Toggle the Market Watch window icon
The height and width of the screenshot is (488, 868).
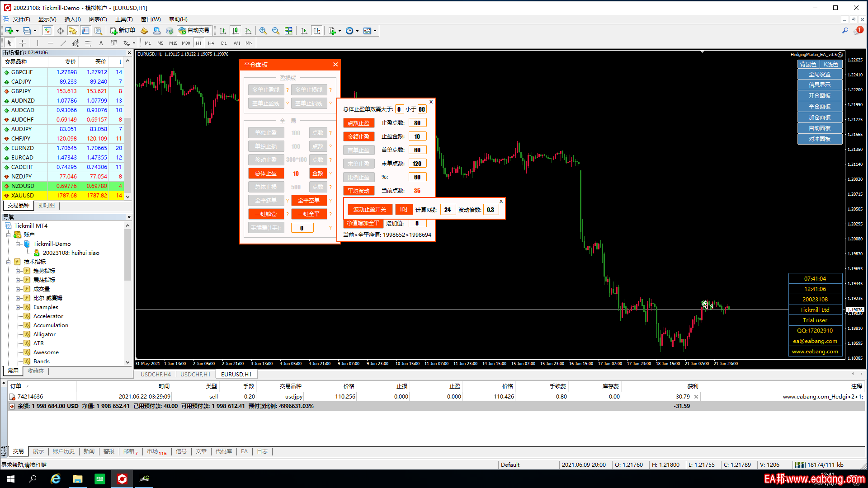click(47, 31)
